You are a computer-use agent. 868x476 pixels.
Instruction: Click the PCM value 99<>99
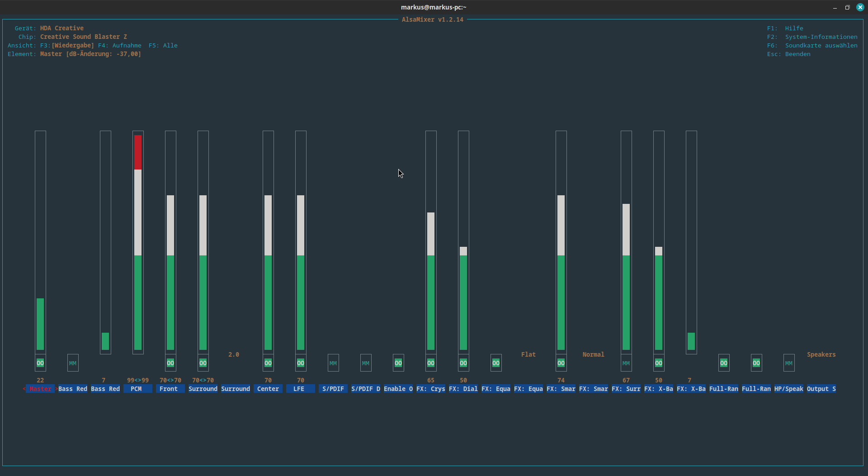click(138, 380)
